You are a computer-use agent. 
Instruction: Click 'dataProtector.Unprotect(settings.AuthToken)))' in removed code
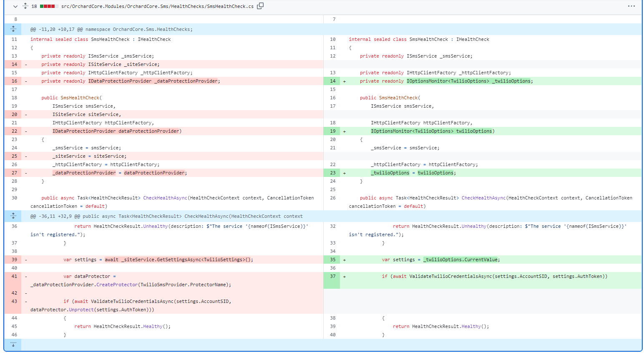point(92,310)
